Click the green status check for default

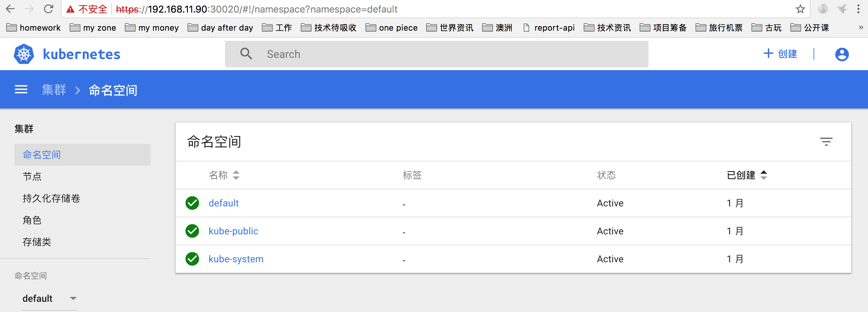pyautogui.click(x=192, y=203)
